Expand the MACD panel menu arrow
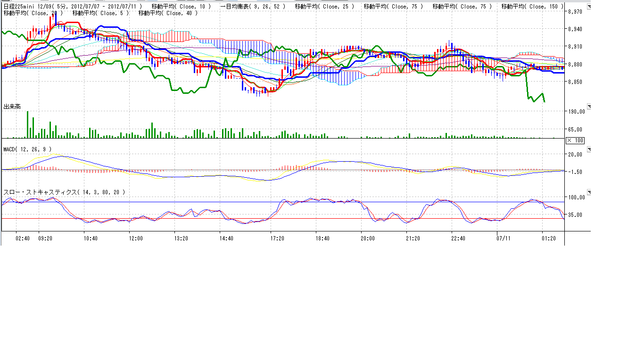Image resolution: width=644 pixels, height=362 pixels. coord(588,149)
